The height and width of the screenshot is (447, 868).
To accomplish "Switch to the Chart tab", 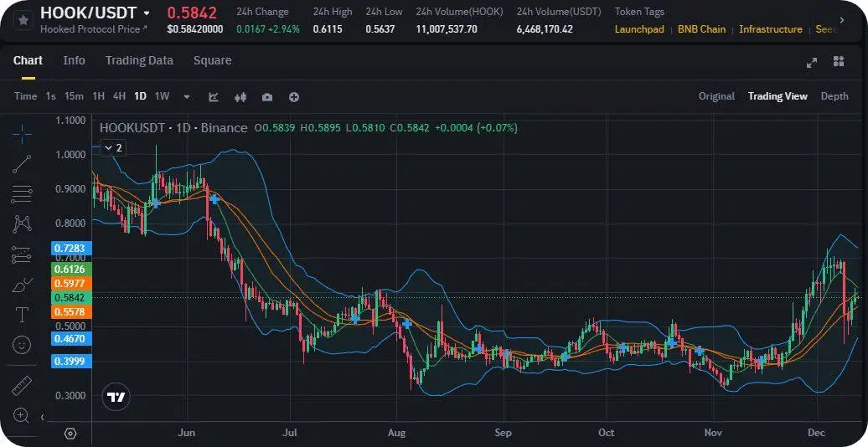I will tap(28, 60).
